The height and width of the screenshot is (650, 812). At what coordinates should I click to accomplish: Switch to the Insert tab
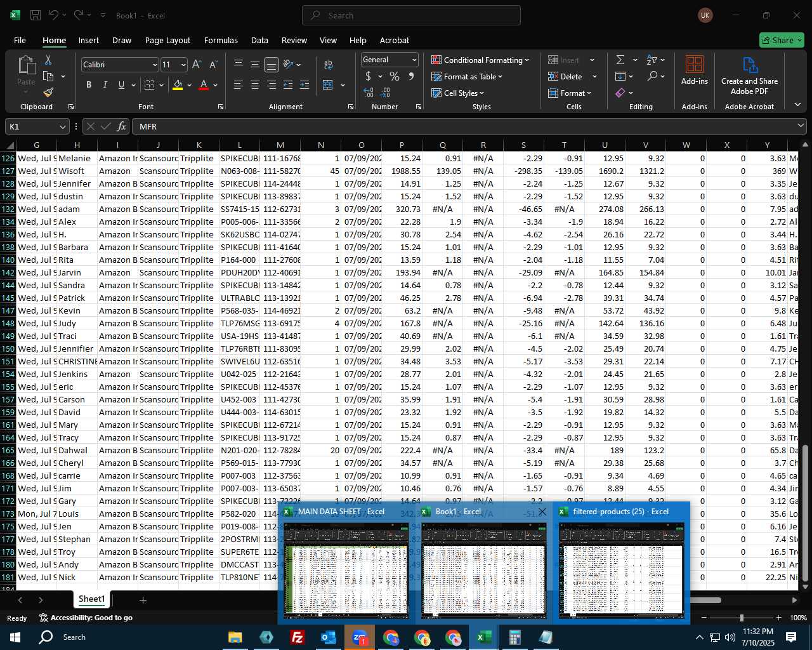(89, 40)
